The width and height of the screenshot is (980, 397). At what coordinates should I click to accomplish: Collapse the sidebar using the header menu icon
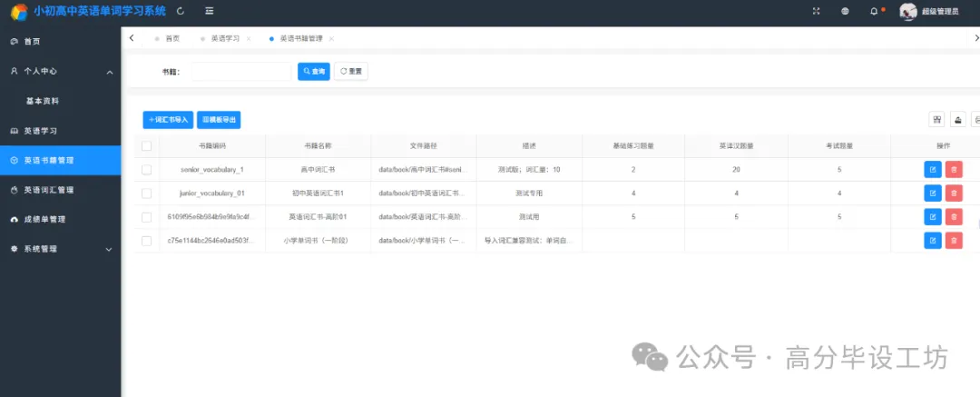[x=210, y=11]
